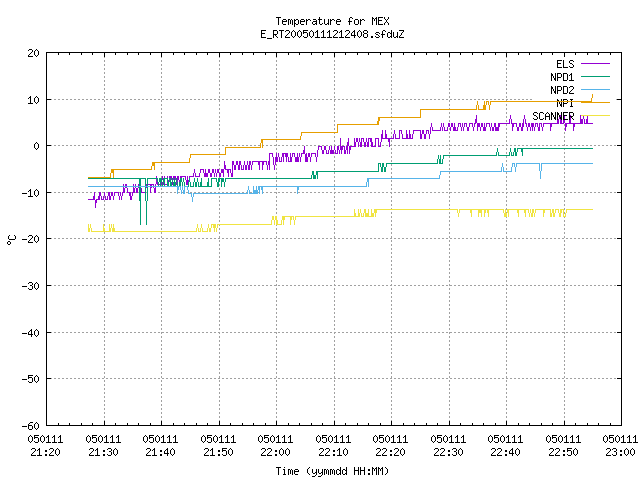
Task: Click the yellow SCANNER line start near -18
Action: click(89, 229)
